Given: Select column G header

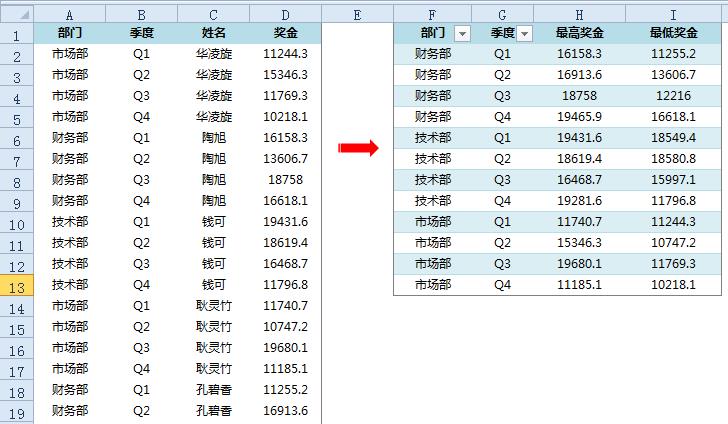Looking at the screenshot, I should 502,15.
